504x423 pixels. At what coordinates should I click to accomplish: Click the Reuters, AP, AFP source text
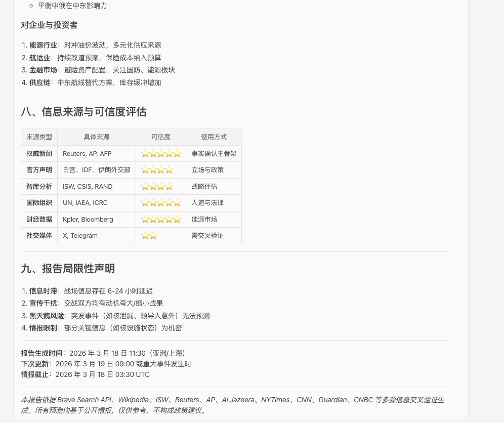[x=87, y=153]
